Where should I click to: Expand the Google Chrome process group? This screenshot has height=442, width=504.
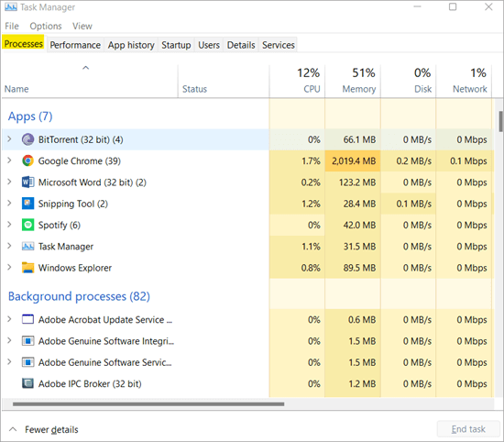pos(9,160)
